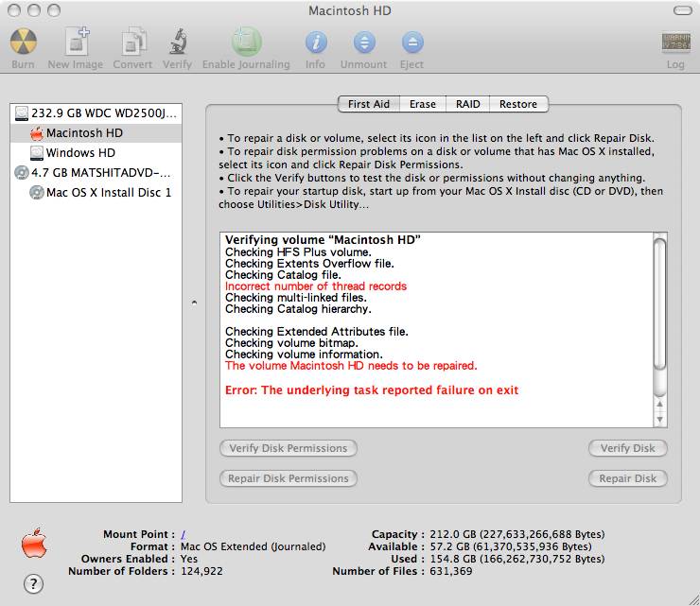The width and height of the screenshot is (700, 606).
Task: Click the Owners Enabled value Yes
Action: click(x=189, y=559)
